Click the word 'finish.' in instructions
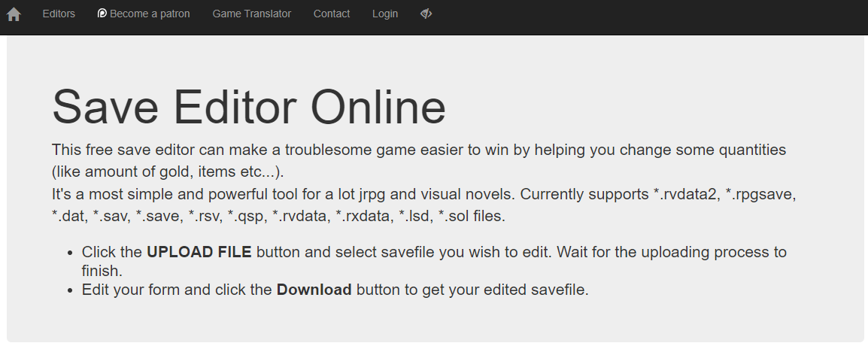Image resolution: width=868 pixels, height=343 pixels. 102,271
